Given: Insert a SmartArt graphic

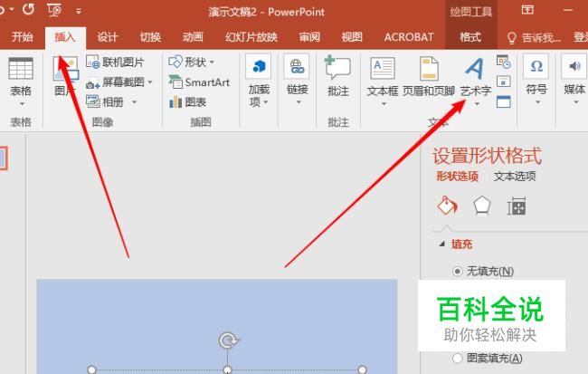Looking at the screenshot, I should coord(199,82).
